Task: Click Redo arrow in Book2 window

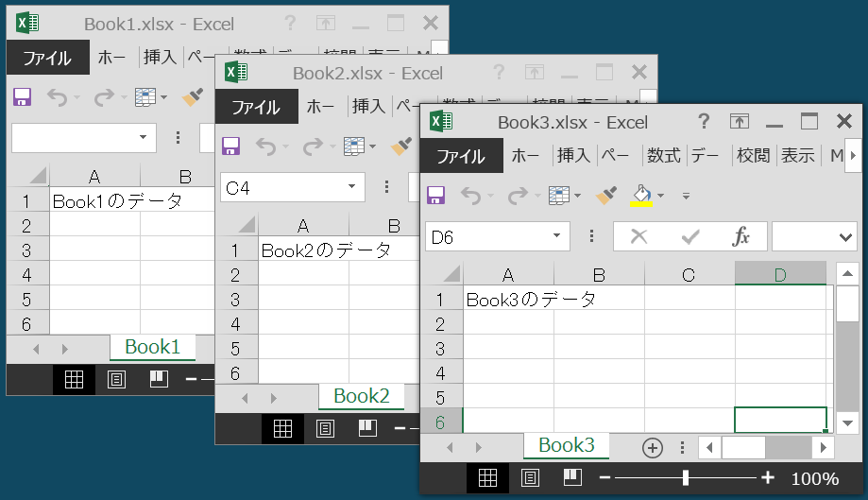Action: [314, 147]
